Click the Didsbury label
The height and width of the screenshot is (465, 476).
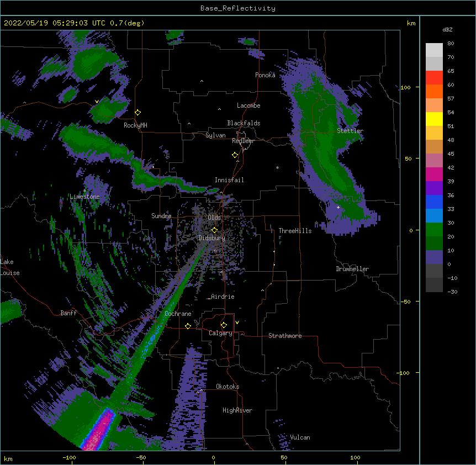[212, 238]
